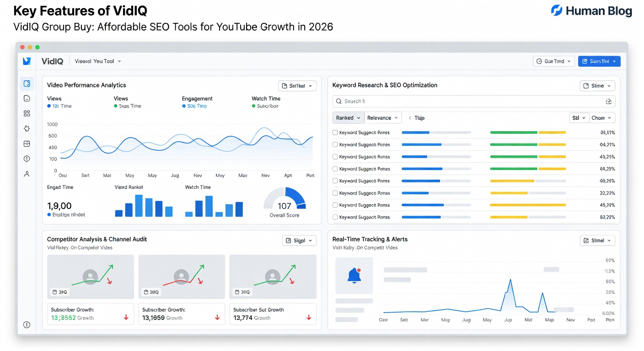
Task: Click the red down arrow beside 13,1859 Growth
Action: (217, 318)
